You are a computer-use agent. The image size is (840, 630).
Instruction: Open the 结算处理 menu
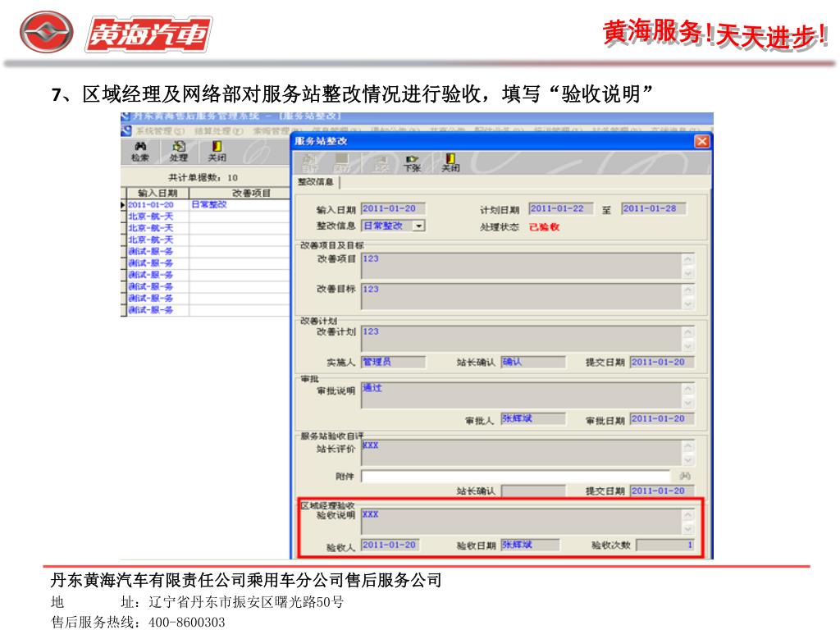218,130
